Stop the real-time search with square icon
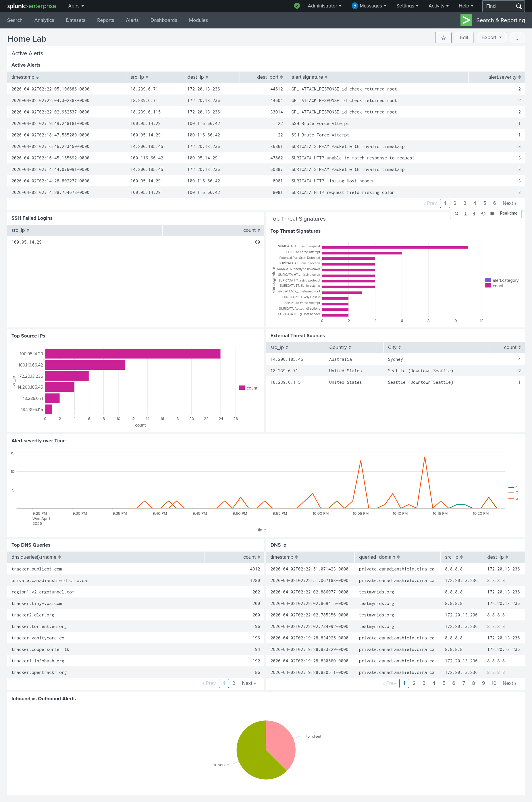532x802 pixels. coord(492,213)
